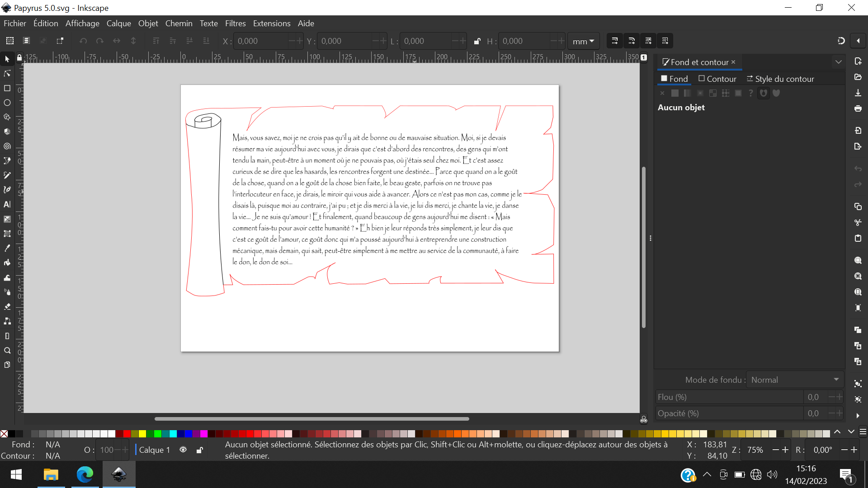
Task: Select the Text tool
Action: pos(7,204)
